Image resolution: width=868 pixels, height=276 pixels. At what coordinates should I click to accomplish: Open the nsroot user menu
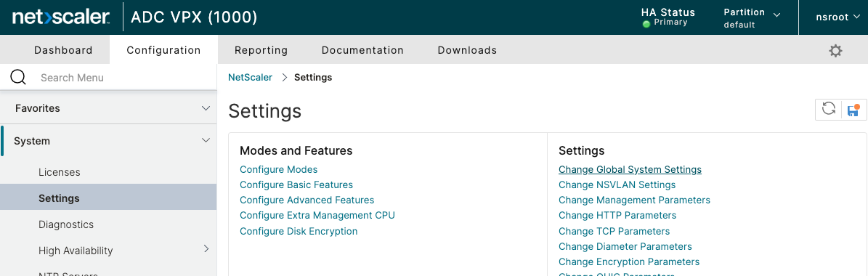coord(837,17)
